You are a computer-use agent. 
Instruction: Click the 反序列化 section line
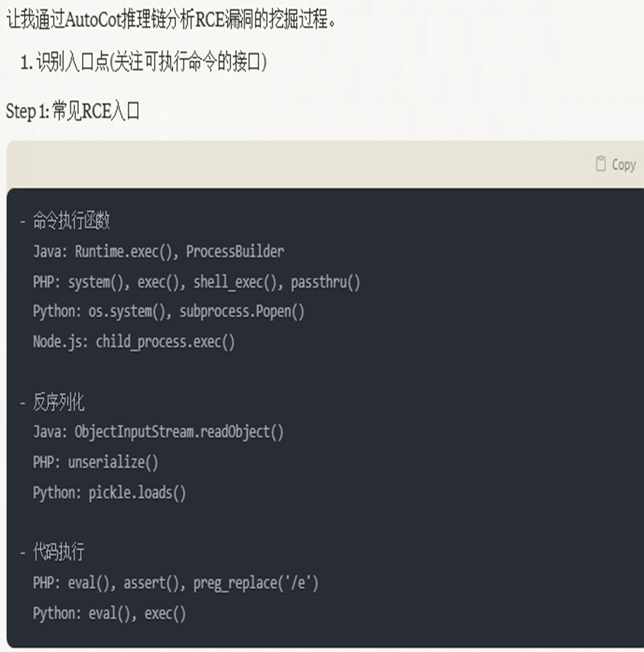(x=52, y=402)
